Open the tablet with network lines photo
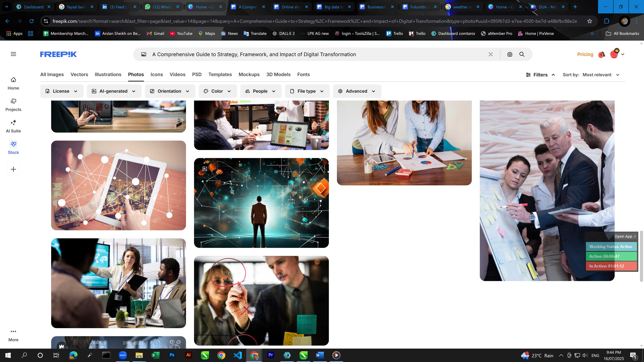This screenshot has width=644, height=362. click(119, 185)
